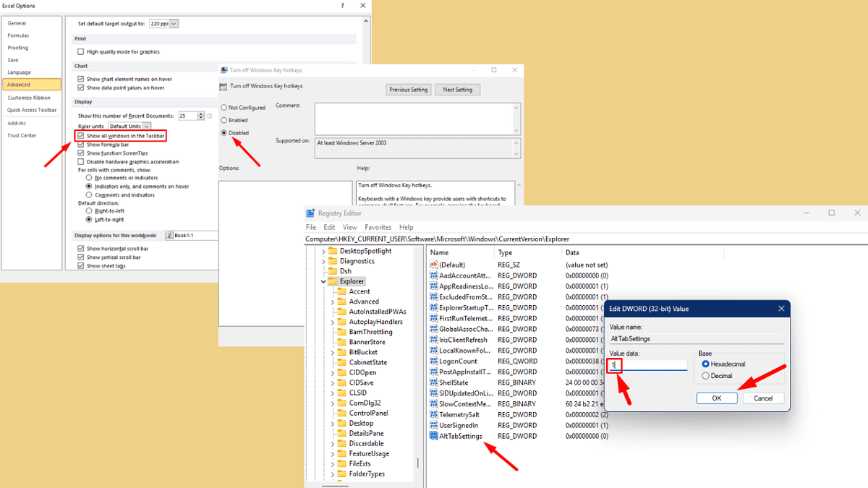This screenshot has height=488, width=868.
Task: Click the Next Setting button
Action: point(456,89)
